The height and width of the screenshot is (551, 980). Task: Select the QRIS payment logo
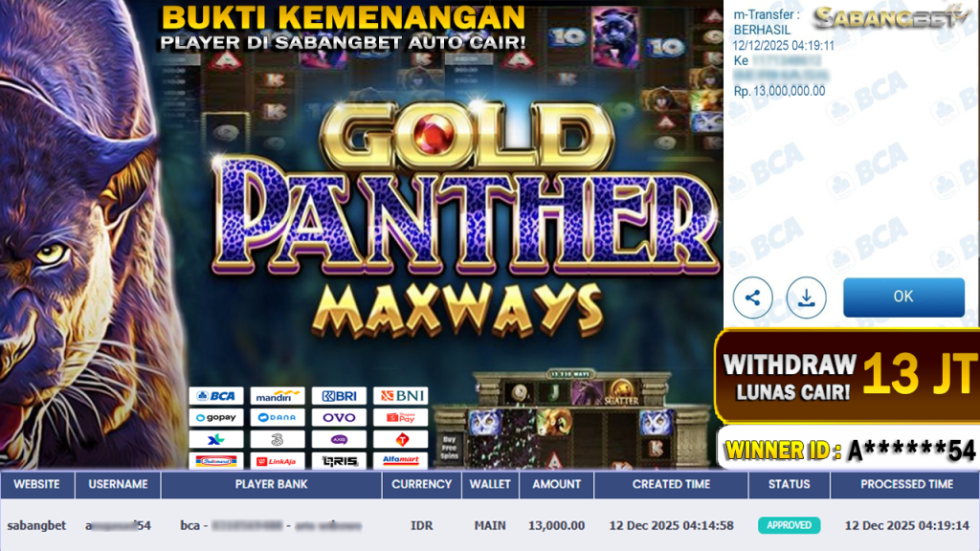click(339, 461)
